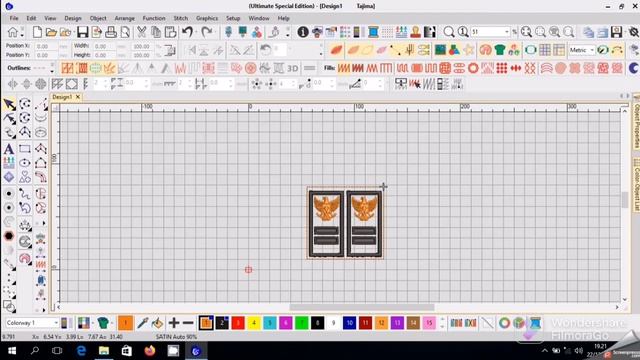Click the 3D stitch effect icon
The width and height of the screenshot is (640, 360).
[293, 68]
